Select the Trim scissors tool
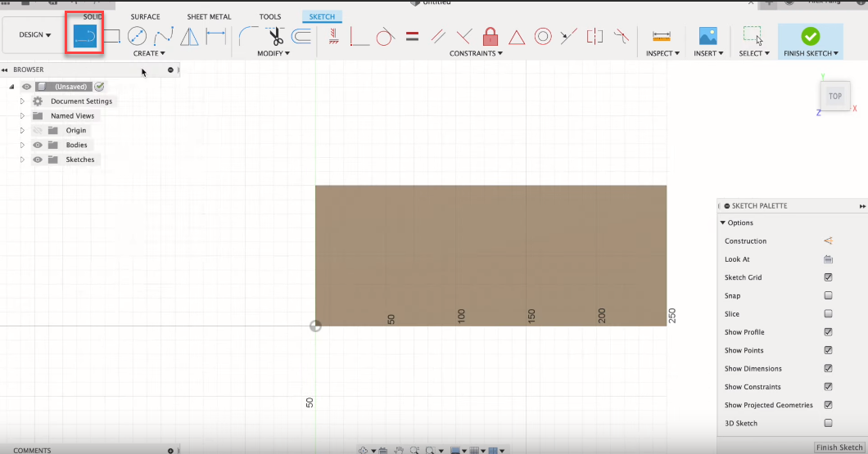 [x=275, y=37]
